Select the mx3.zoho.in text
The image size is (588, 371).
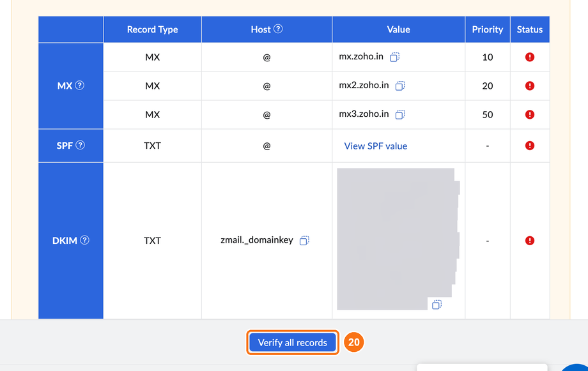tap(364, 114)
